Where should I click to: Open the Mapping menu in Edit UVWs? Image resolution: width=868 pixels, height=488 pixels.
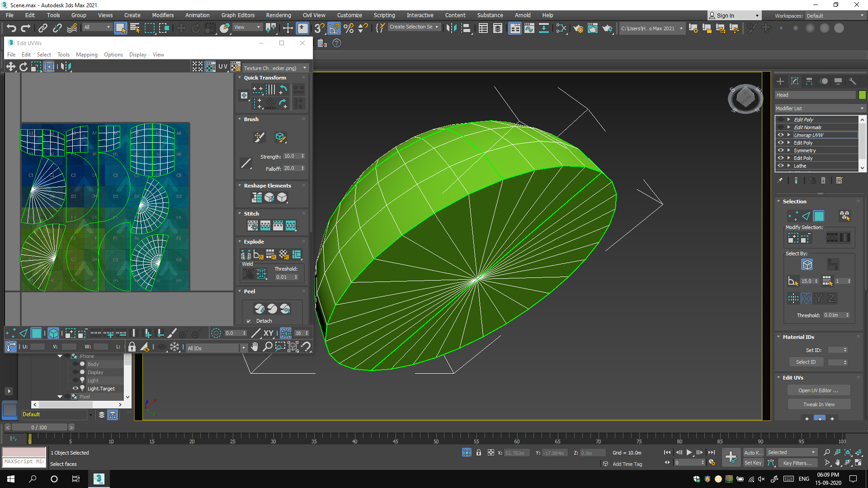tap(86, 55)
